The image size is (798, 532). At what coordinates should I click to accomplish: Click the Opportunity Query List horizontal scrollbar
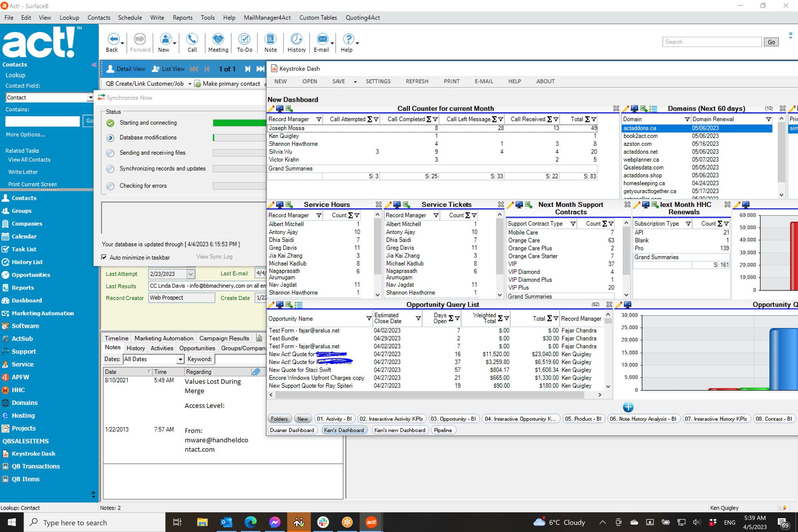point(429,395)
